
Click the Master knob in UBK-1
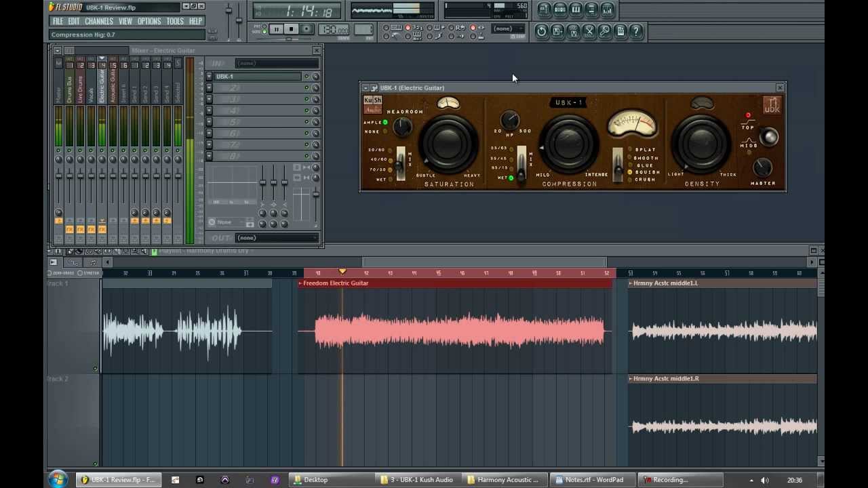pos(762,167)
